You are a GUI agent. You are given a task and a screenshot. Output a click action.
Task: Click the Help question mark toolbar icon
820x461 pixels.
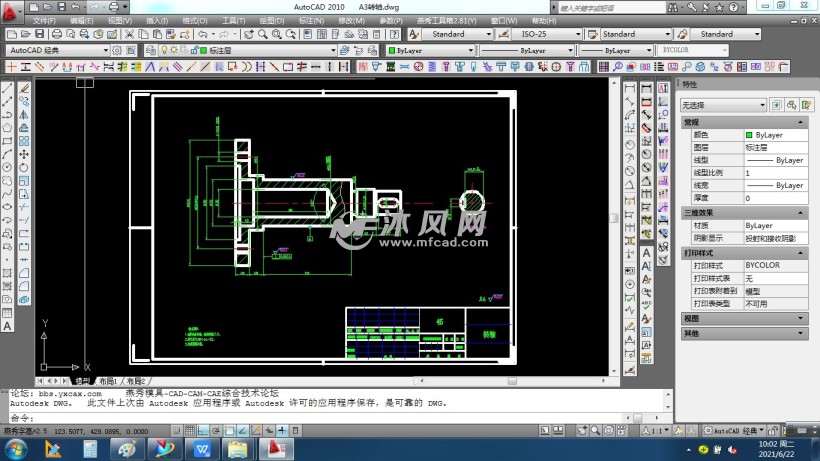(x=395, y=34)
